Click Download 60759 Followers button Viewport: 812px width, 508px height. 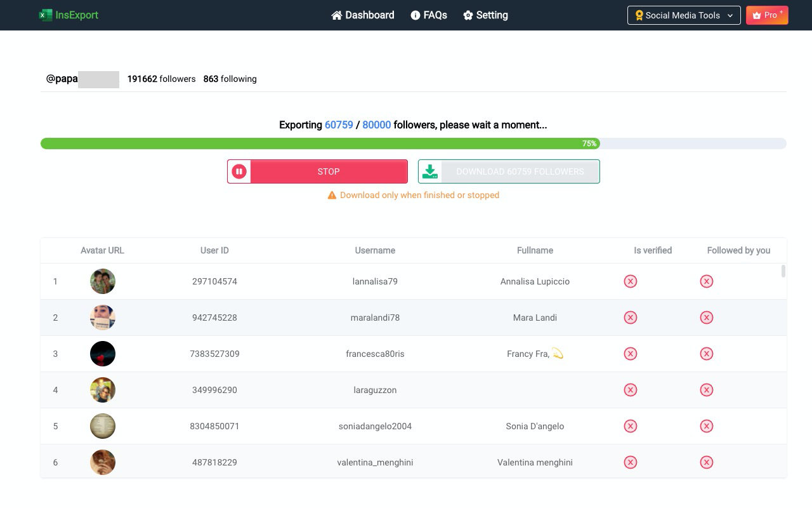point(509,171)
